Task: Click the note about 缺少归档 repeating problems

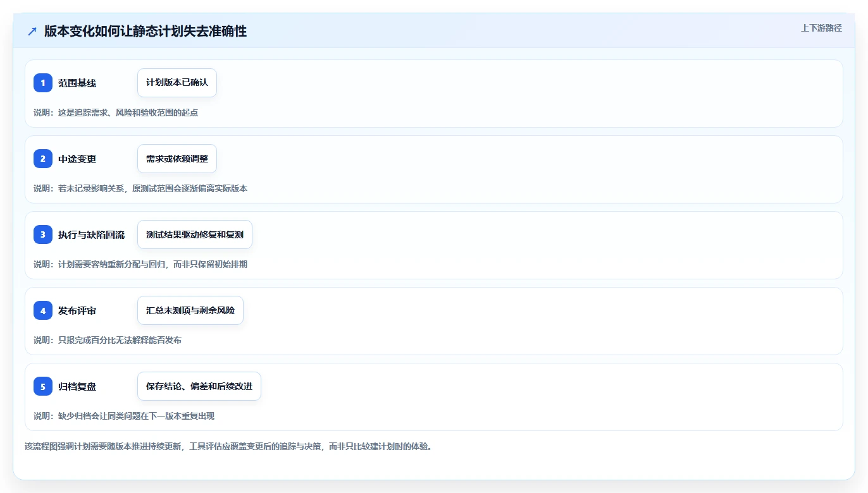Action: tap(124, 416)
